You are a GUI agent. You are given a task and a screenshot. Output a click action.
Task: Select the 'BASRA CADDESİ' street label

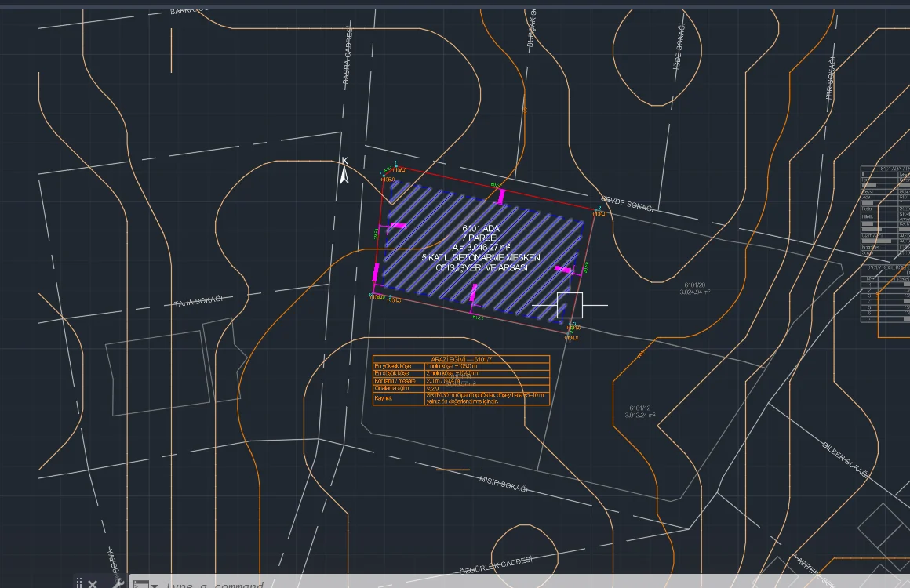click(348, 56)
